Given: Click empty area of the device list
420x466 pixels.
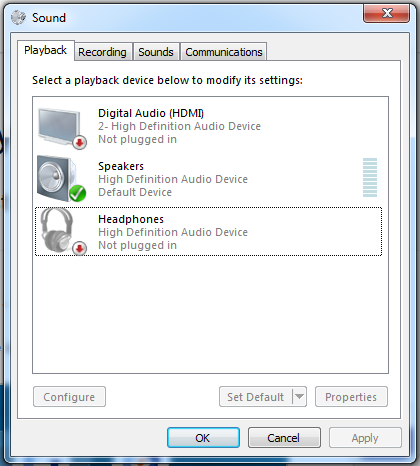Looking at the screenshot, I should point(210,313).
